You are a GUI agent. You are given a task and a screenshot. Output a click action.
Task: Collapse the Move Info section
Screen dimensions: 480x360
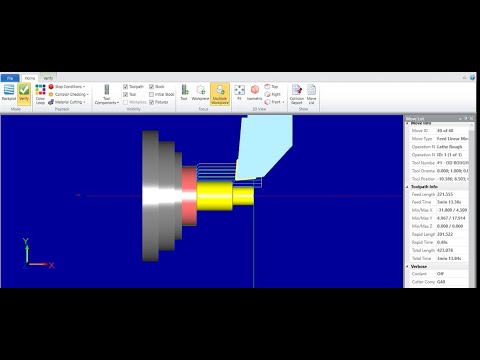point(407,124)
